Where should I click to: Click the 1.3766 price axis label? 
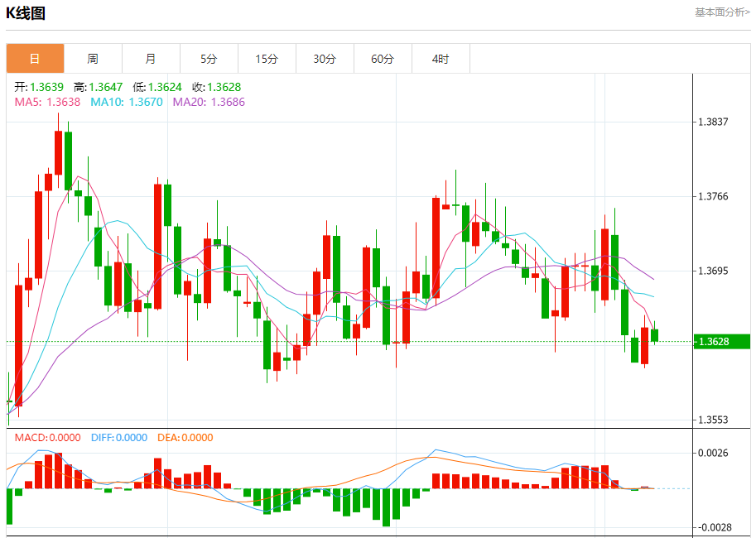tap(713, 196)
